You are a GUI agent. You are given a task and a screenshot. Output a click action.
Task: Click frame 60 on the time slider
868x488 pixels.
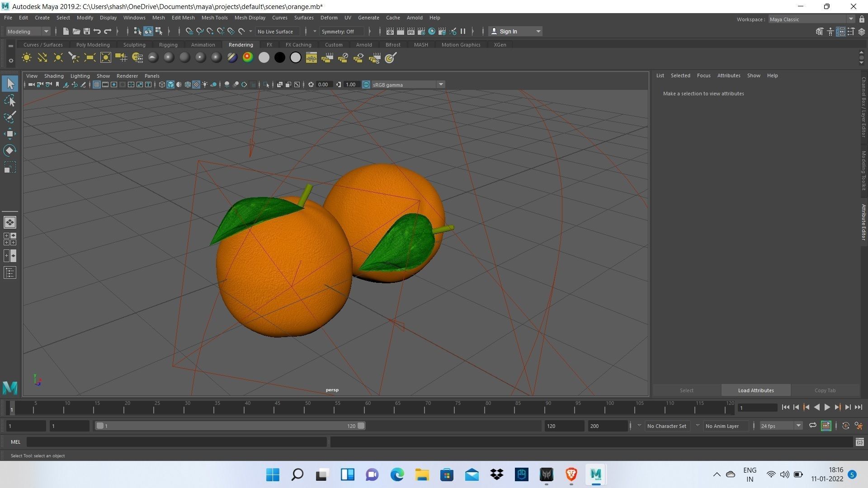click(364, 408)
